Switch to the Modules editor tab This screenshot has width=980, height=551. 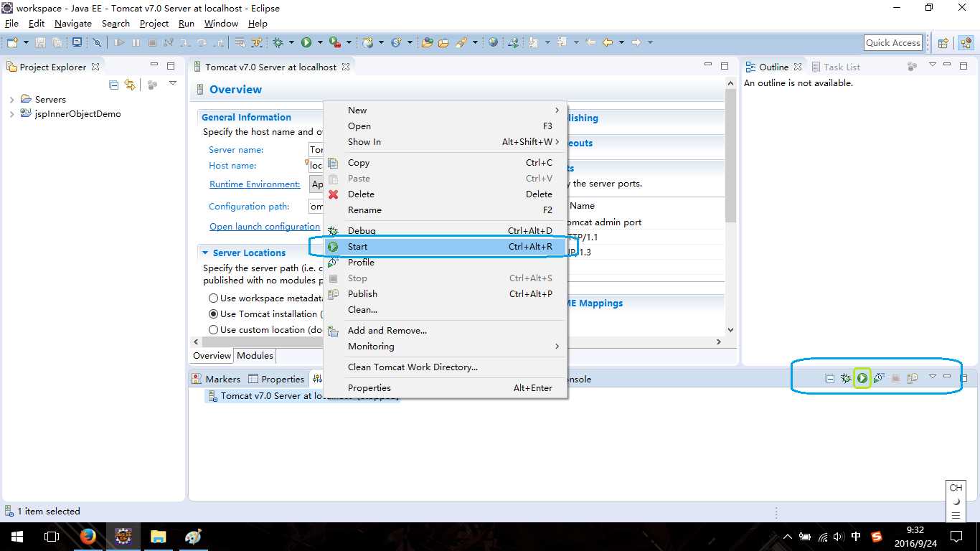click(x=255, y=356)
